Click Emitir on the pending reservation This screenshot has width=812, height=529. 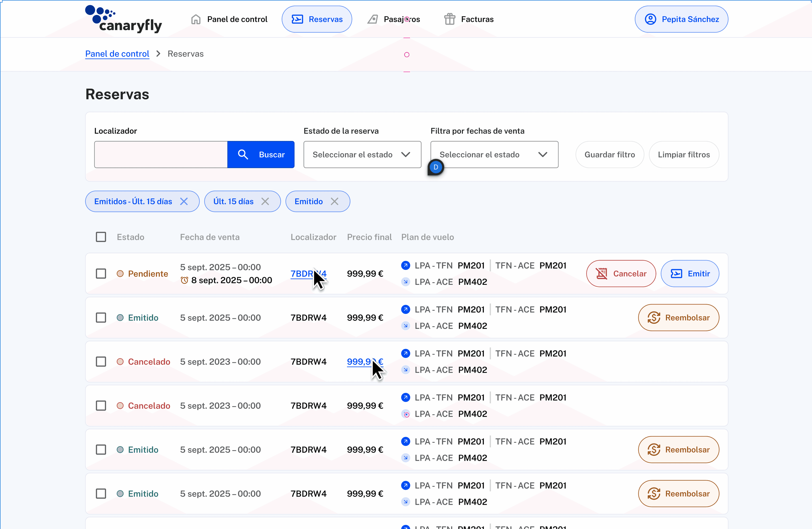pyautogui.click(x=690, y=274)
